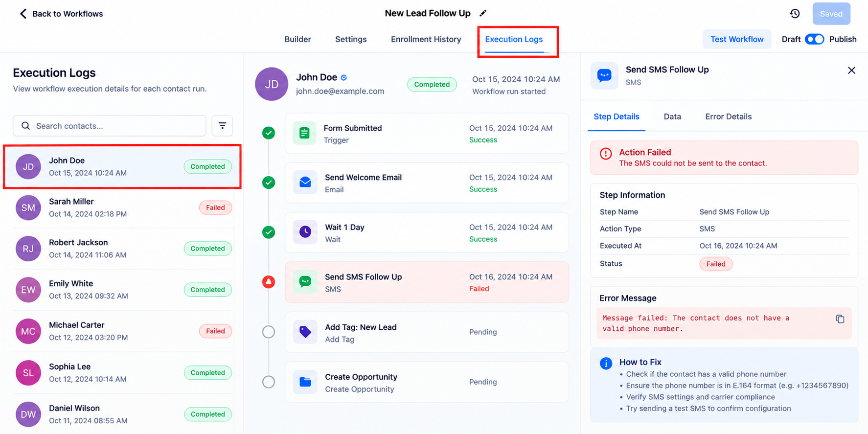Viewport: 868px width, 434px height.
Task: Click the alert icon in Action Failed banner
Action: click(x=606, y=154)
